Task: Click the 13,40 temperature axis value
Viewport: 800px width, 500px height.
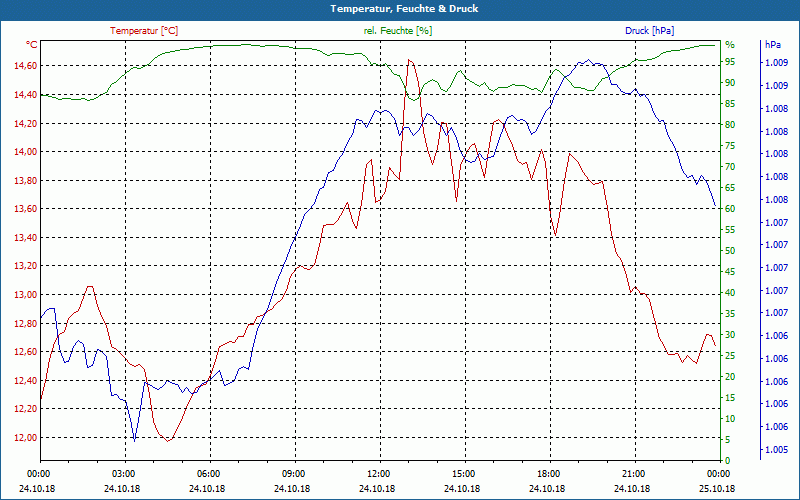Action: [25, 238]
